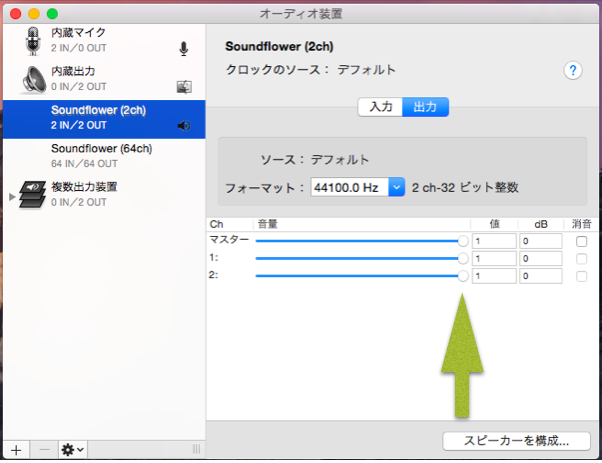
Task: Select 内蔵マイク device row text
Action: tap(78, 33)
